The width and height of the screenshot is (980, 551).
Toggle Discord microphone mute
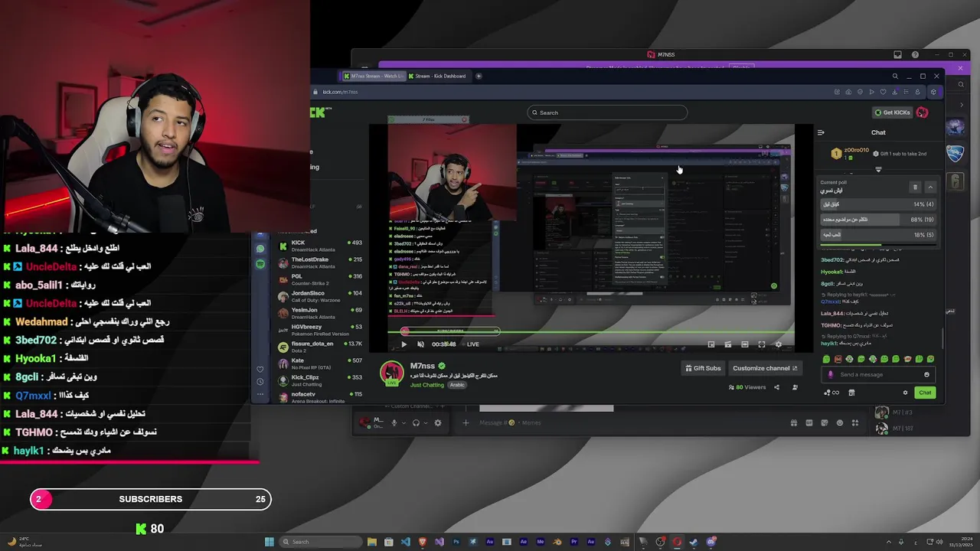coord(394,422)
